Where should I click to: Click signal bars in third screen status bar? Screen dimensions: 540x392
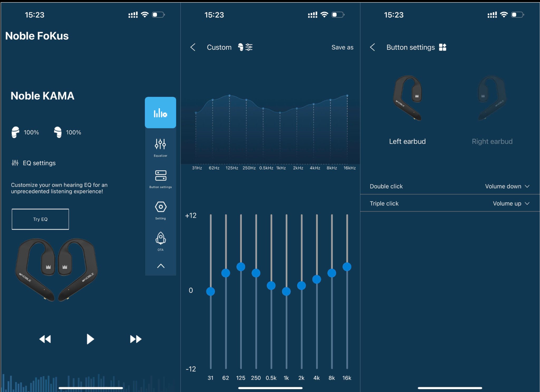tap(492, 15)
